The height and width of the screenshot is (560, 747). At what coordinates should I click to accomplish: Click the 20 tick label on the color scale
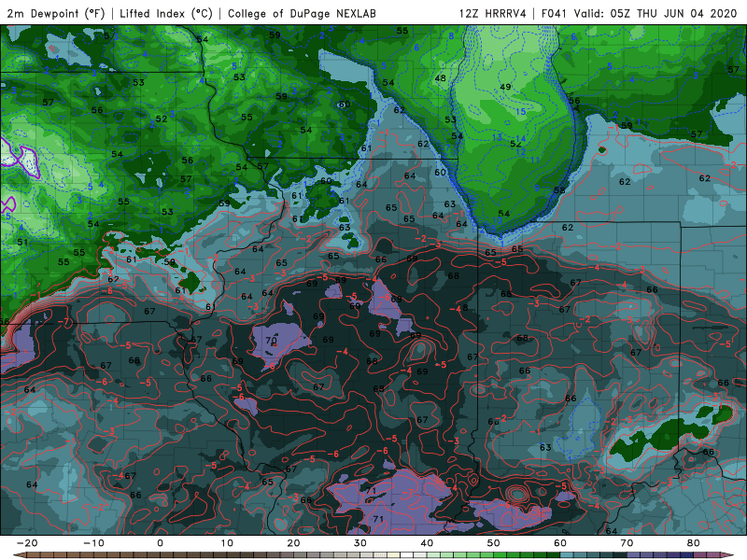click(293, 543)
